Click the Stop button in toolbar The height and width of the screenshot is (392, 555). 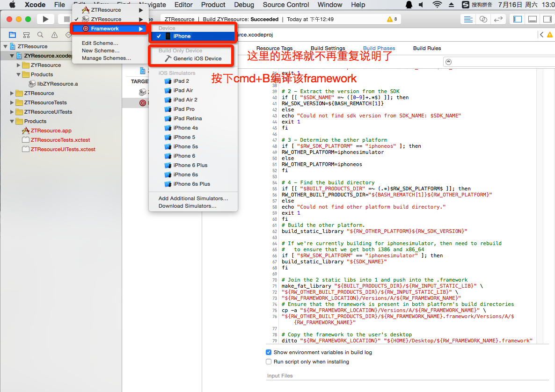click(66, 19)
